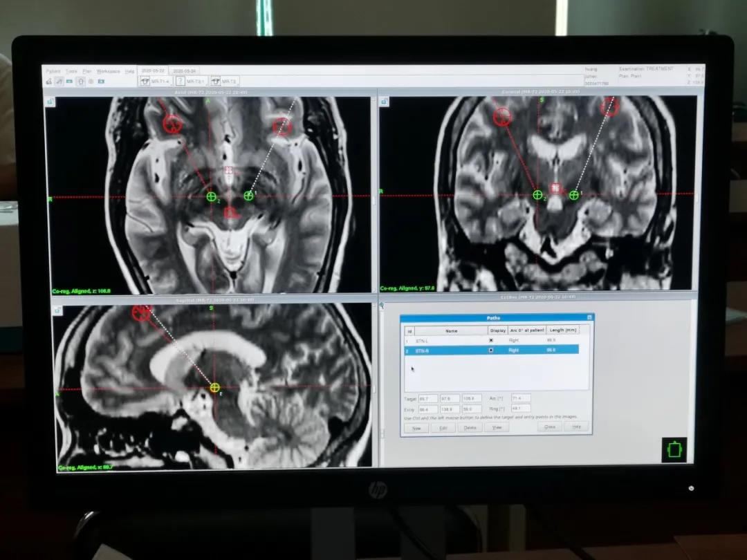
Task: Select the green target marker in Axial view
Action: [x=211, y=196]
